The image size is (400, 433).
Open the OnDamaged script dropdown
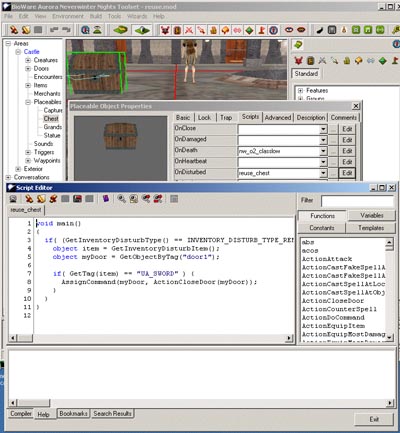[323, 140]
